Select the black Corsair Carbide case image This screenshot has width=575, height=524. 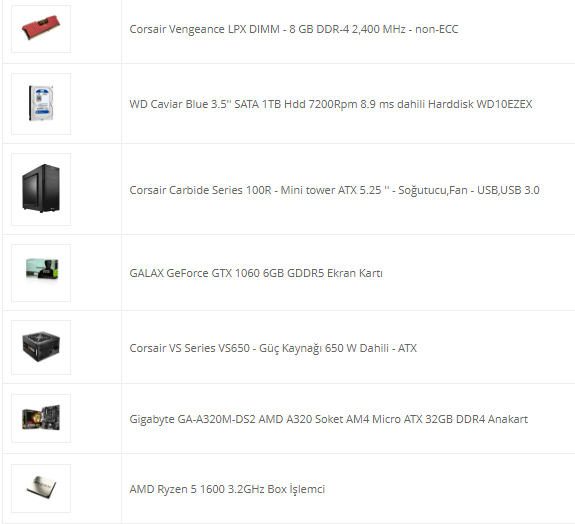pyautogui.click(x=41, y=189)
